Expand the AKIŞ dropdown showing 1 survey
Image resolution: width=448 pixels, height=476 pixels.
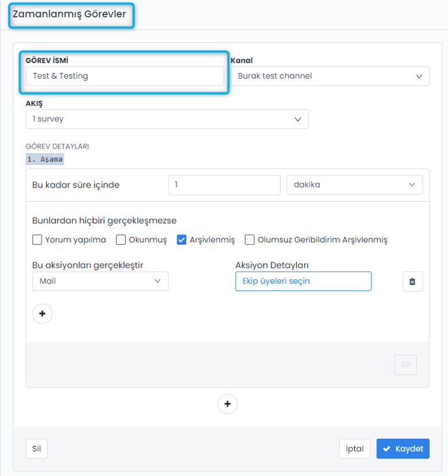pos(167,119)
